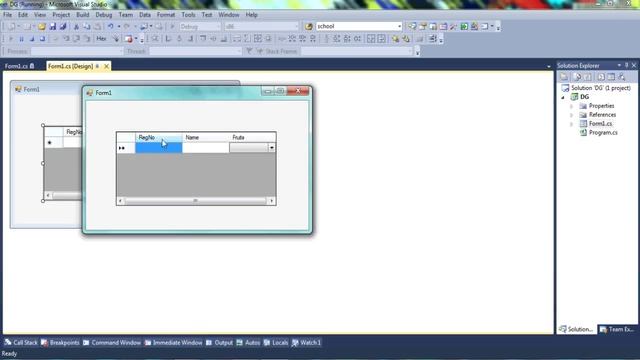Open the Locals window tab
640x360 pixels.
click(276, 342)
